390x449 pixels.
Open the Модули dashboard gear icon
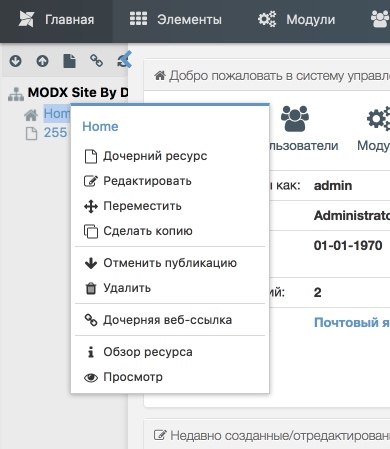pos(379,118)
